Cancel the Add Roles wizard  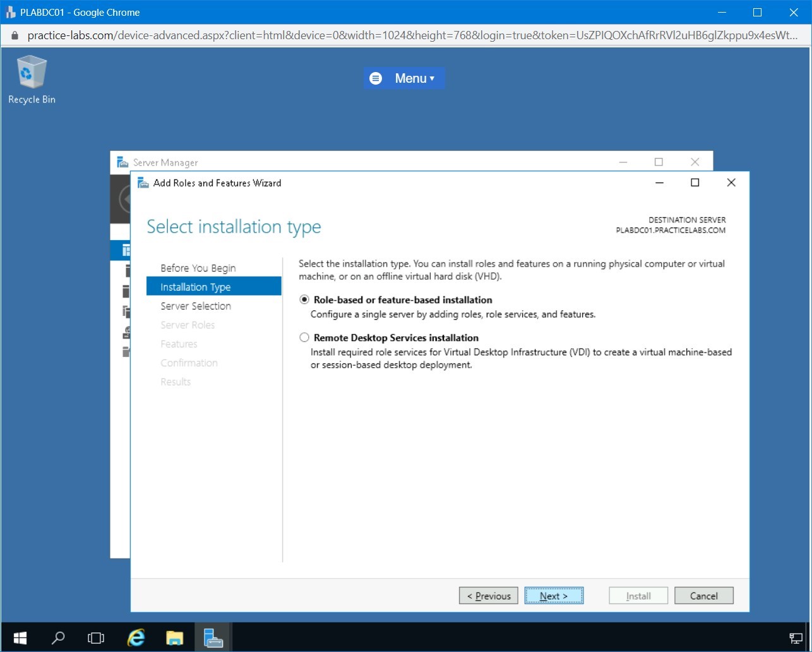pos(704,596)
